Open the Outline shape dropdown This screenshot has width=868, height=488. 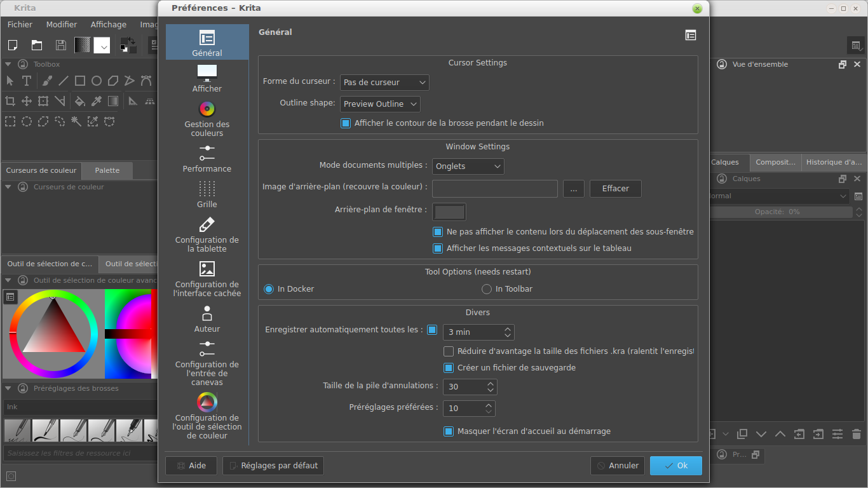(380, 104)
